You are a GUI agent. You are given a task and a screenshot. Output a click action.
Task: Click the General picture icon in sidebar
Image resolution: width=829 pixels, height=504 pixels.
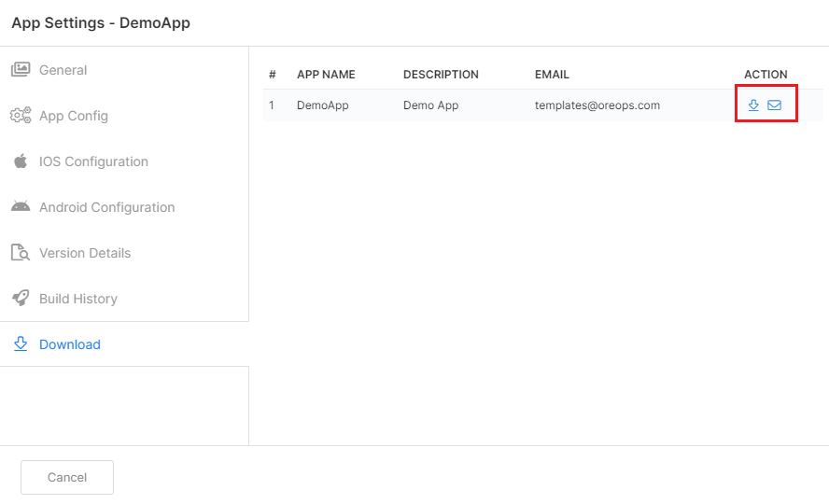click(21, 70)
